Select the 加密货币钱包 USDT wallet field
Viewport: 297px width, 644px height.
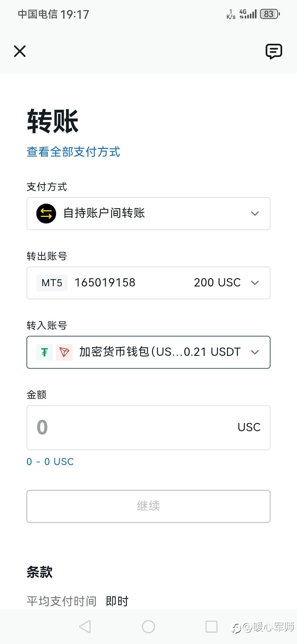pos(159,352)
